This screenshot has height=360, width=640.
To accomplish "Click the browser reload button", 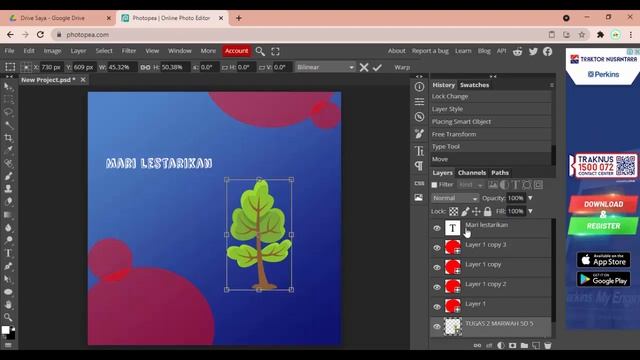I will (40, 35).
